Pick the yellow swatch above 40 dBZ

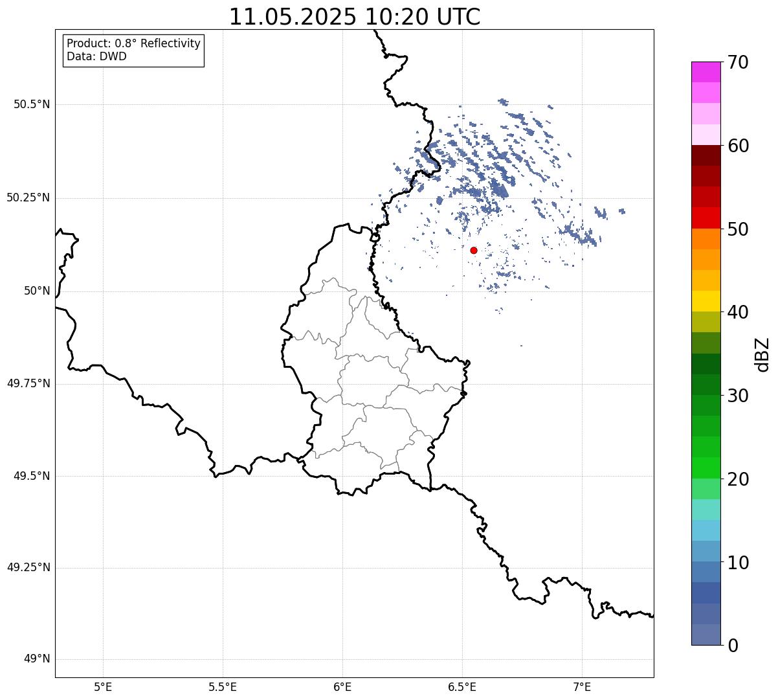706,301
